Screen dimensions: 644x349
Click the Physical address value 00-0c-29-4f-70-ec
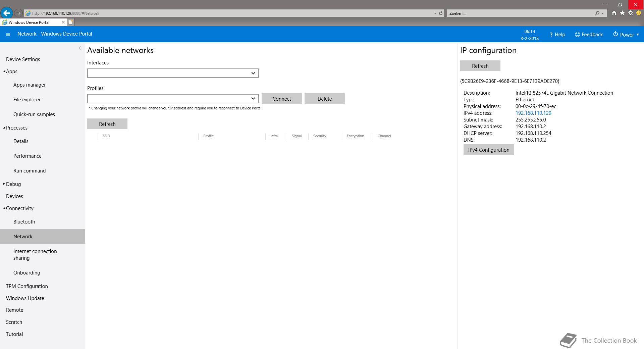pyautogui.click(x=536, y=106)
